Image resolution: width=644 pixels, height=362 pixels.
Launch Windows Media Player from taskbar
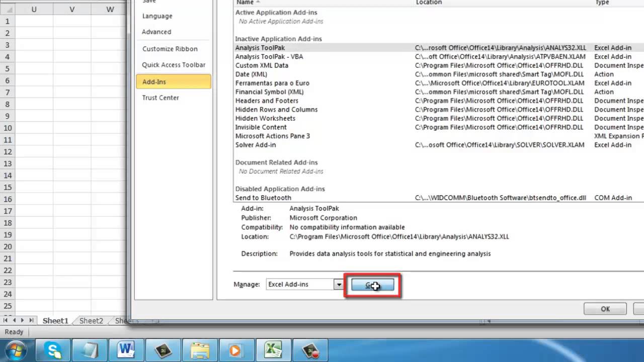(236, 350)
